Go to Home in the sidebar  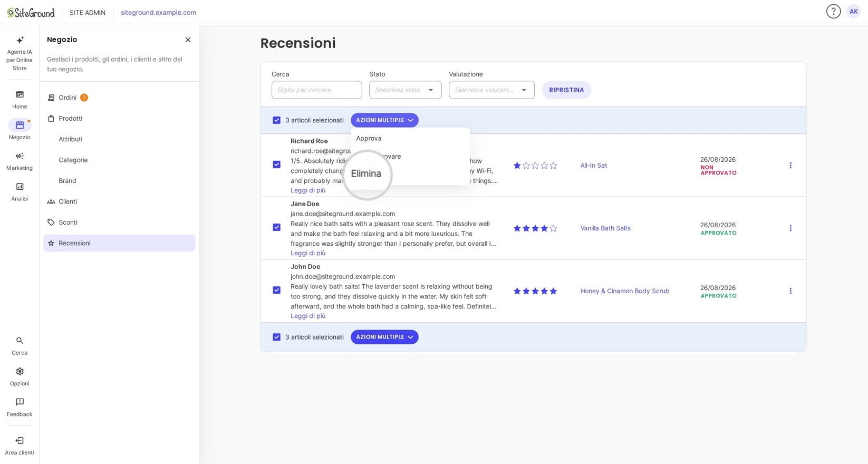[20, 100]
